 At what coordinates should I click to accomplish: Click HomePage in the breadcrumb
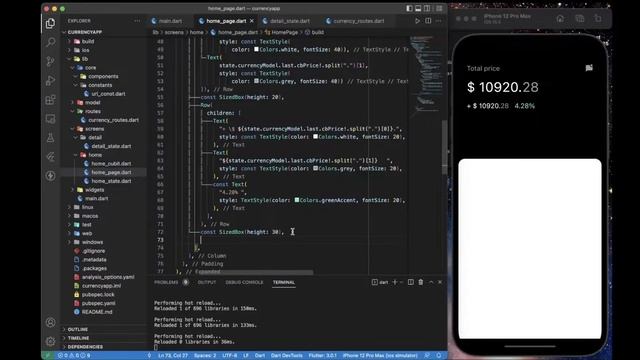[284, 32]
